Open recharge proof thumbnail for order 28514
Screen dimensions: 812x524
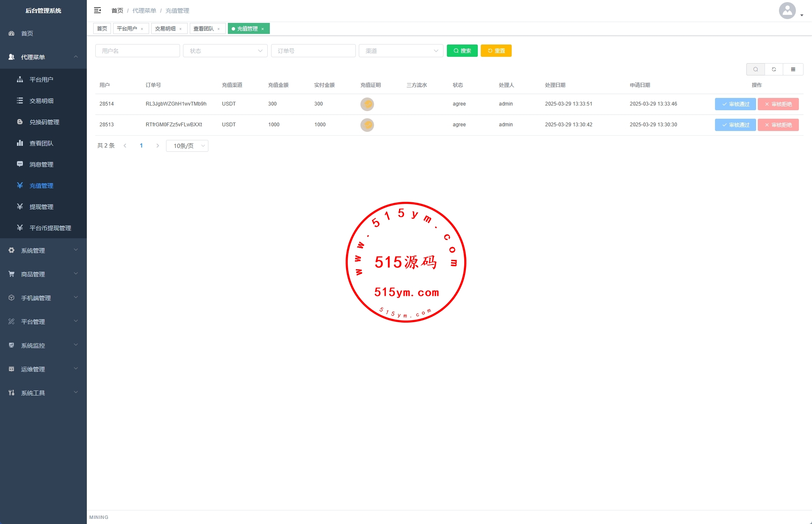[367, 104]
